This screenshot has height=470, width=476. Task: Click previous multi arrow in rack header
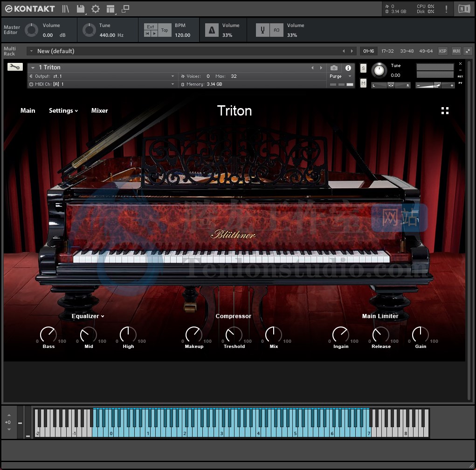coord(344,51)
